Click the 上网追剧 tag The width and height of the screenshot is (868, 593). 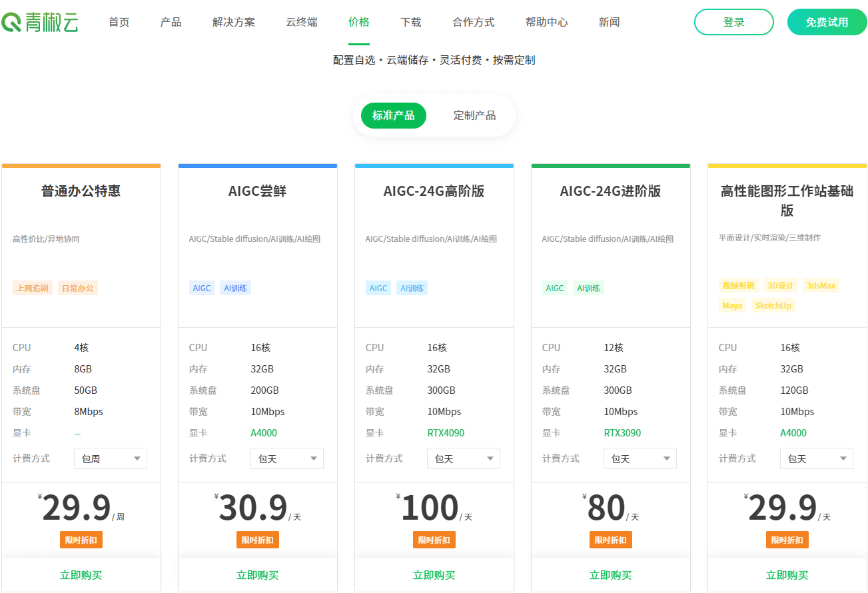click(33, 288)
